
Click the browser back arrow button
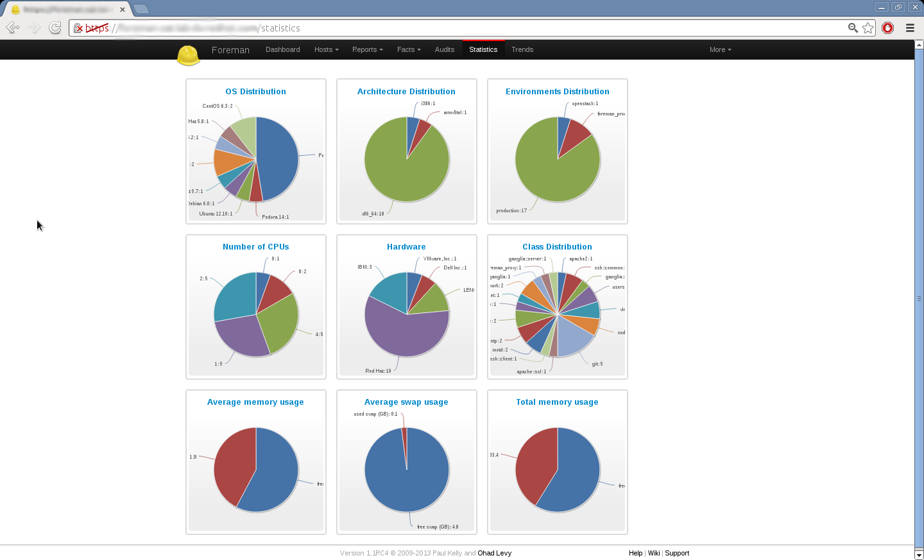click(12, 28)
